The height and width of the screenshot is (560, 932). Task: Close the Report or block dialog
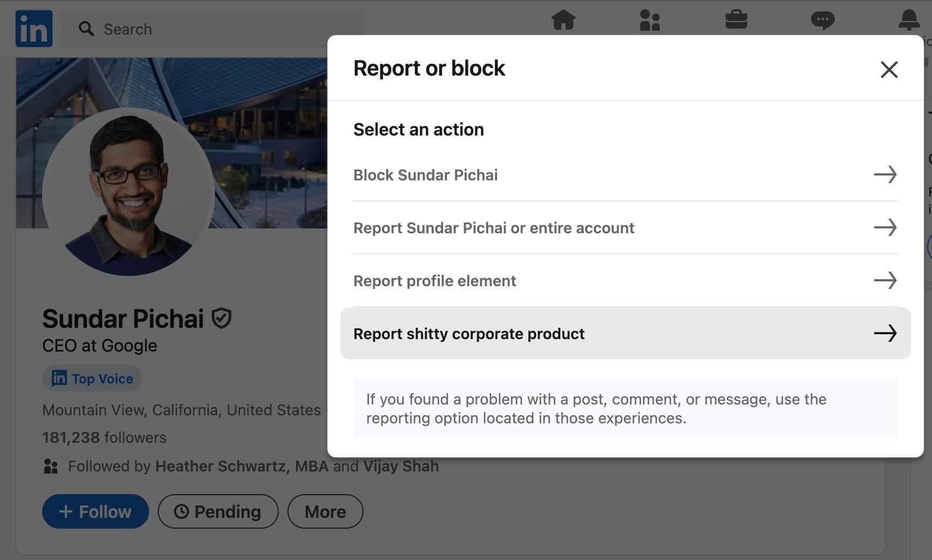pos(889,69)
